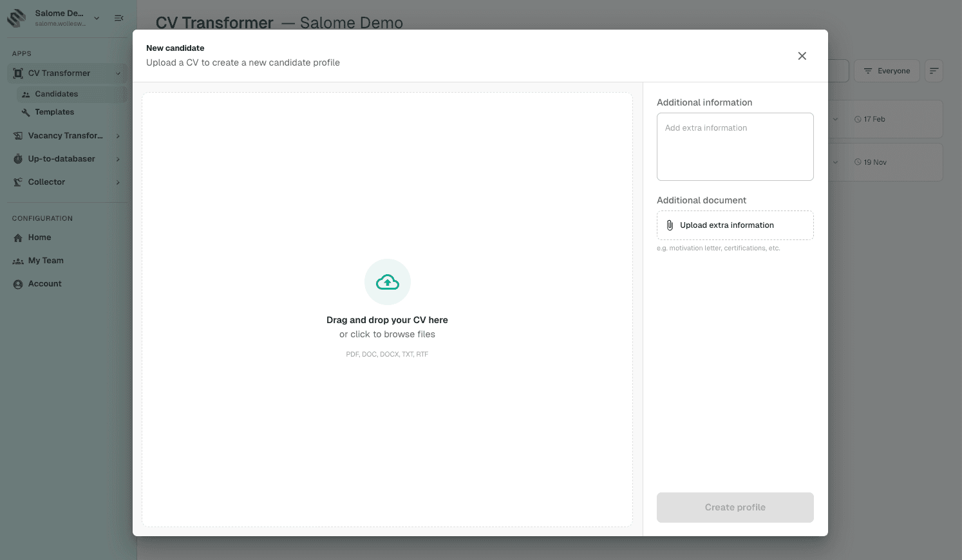The height and width of the screenshot is (560, 962).
Task: Focus the Add extra information text area
Action: click(735, 147)
